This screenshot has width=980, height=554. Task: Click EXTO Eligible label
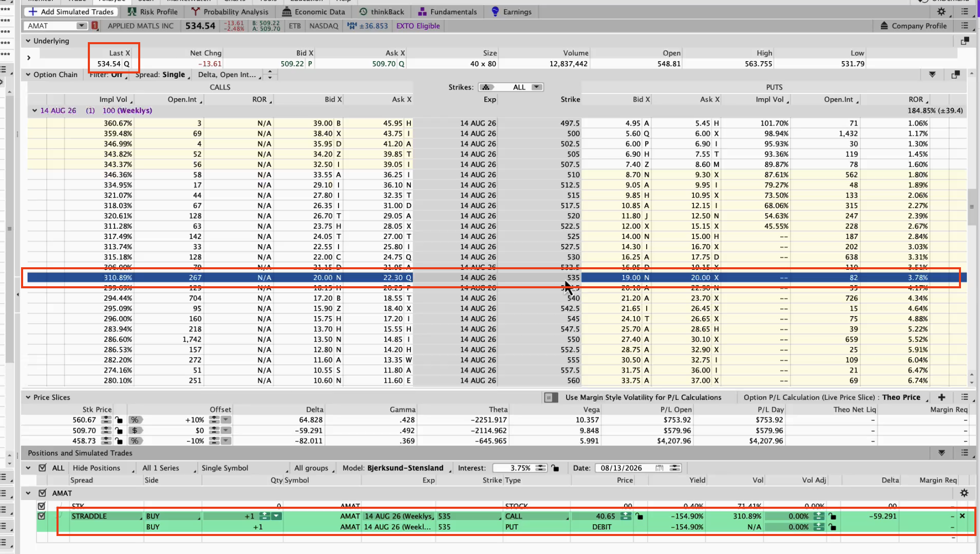coord(418,26)
